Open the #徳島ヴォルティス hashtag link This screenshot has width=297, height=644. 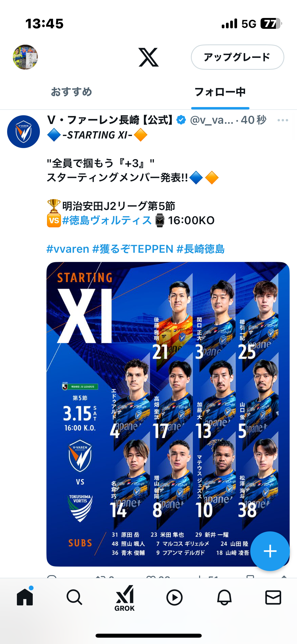pyautogui.click(x=107, y=220)
